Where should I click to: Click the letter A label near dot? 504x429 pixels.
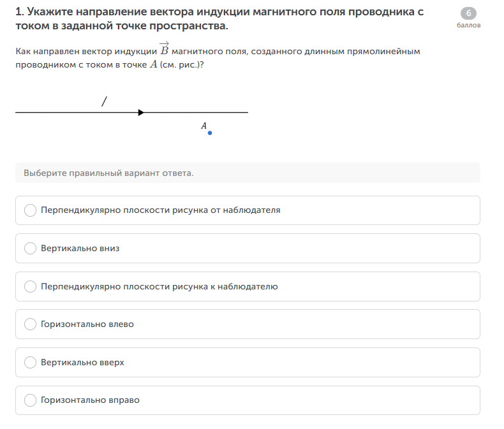pos(204,126)
